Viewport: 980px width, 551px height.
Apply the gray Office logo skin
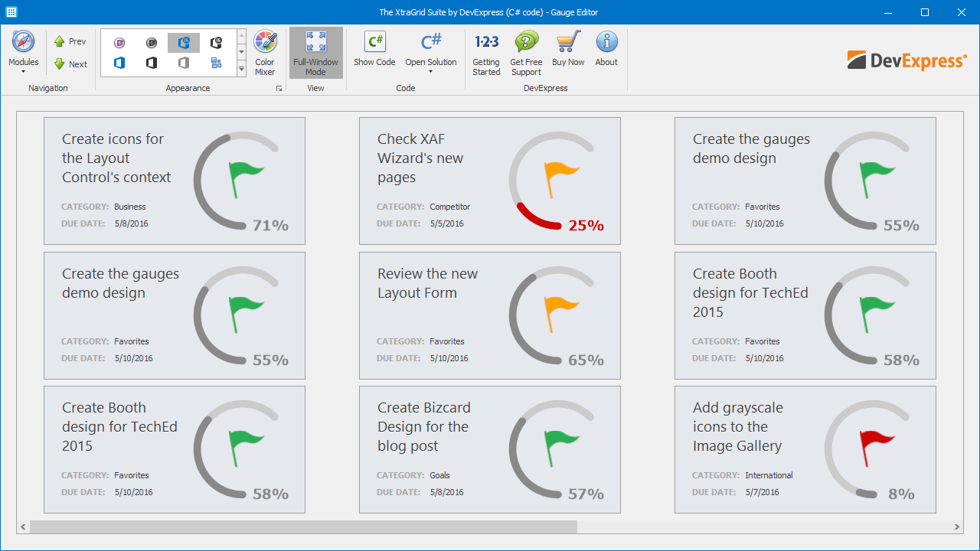184,63
